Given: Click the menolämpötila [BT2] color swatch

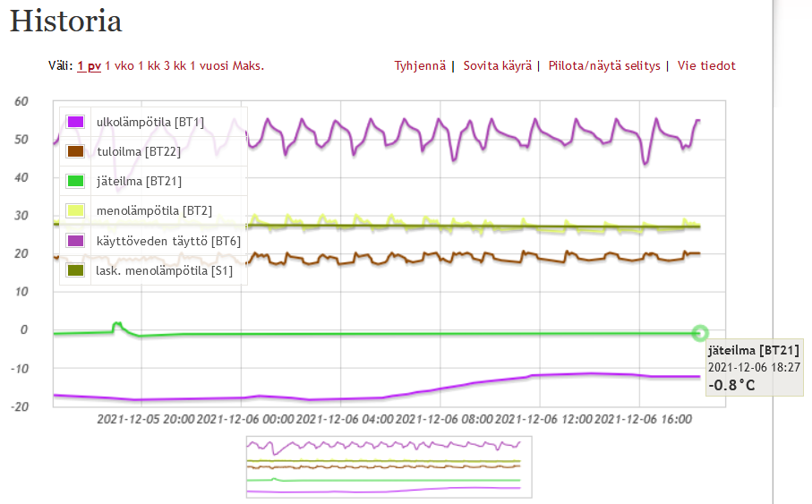Looking at the screenshot, I should pyautogui.click(x=75, y=210).
